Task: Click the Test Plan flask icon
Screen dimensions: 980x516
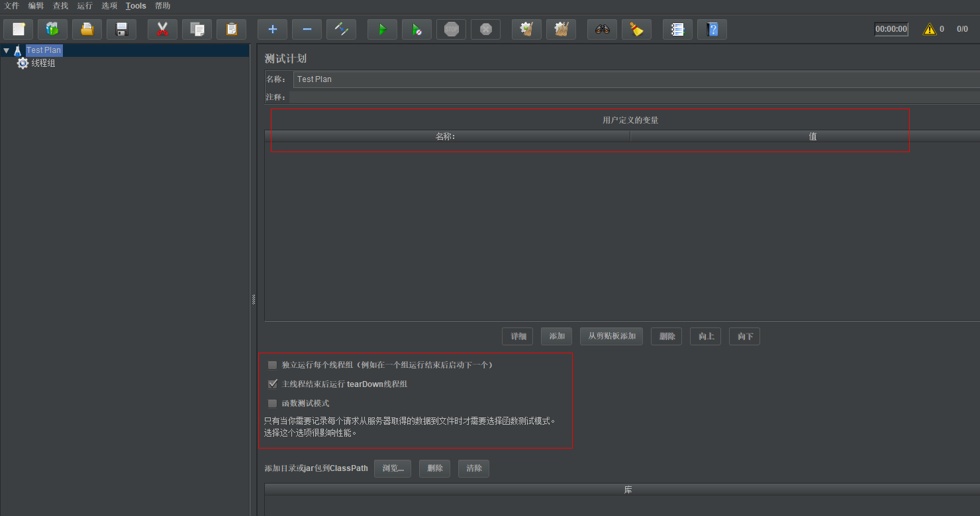Action: point(17,50)
